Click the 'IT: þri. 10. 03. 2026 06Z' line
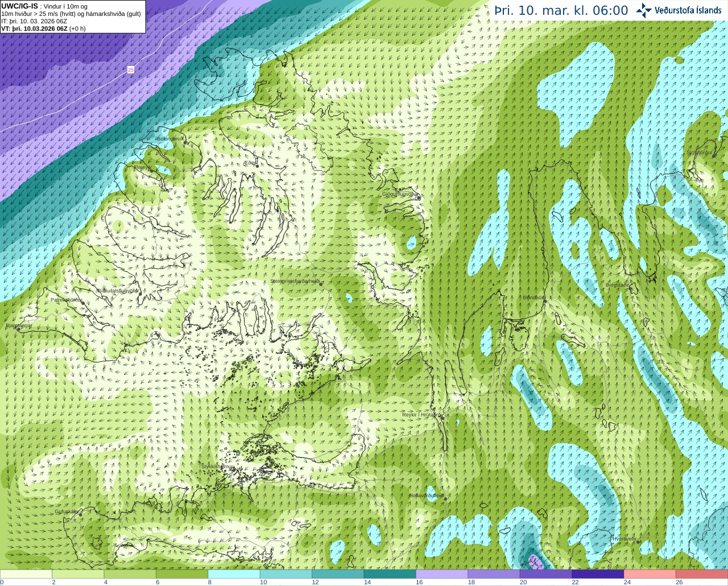728x586 pixels. [34, 21]
